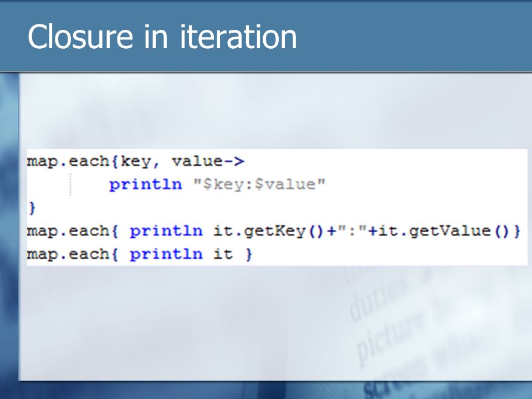Click the 'println' keyword before "$key:$value"

coord(146,184)
